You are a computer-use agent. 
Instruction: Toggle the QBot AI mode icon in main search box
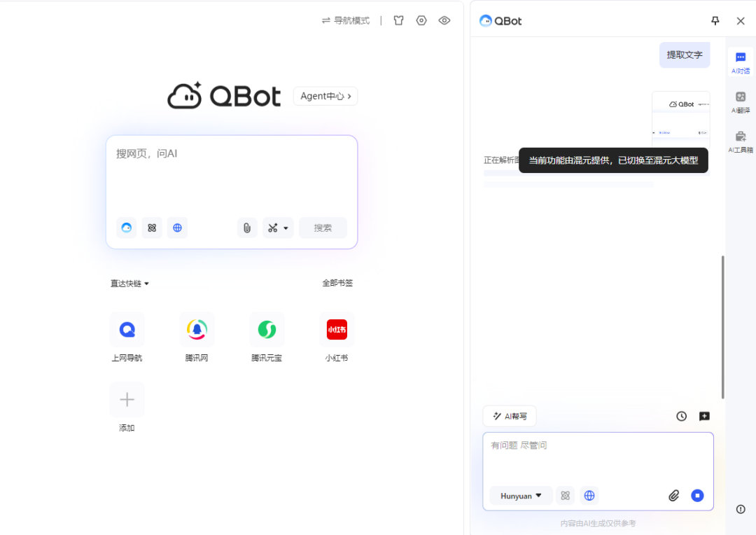126,228
